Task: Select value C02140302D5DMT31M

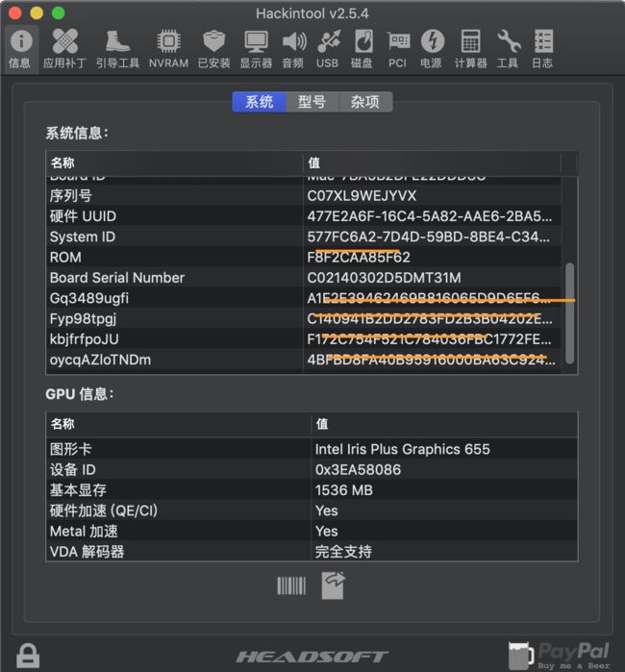Action: coord(384,278)
